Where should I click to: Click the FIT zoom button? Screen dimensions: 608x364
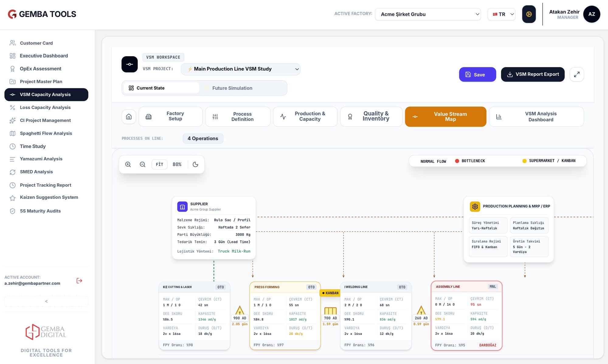160,164
